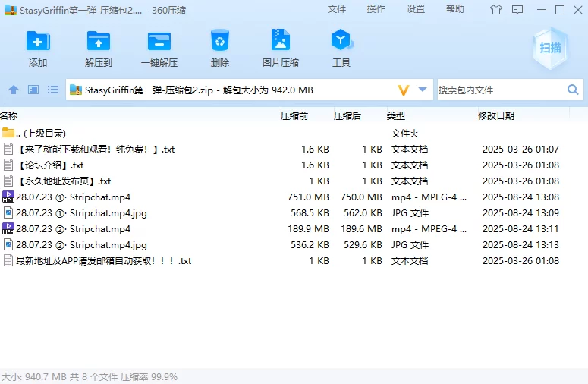Select 28.07.23 ① Stripchat.mp4 file

pos(294,197)
